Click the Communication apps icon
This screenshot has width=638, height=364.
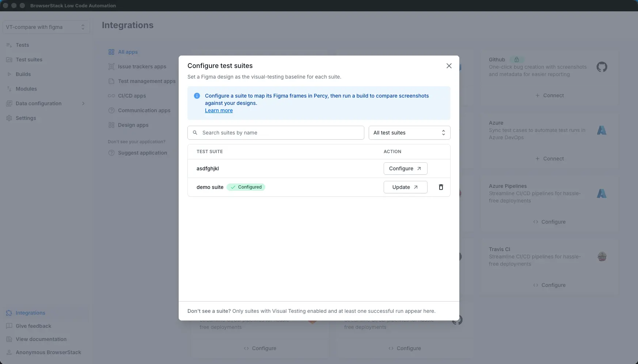point(111,110)
